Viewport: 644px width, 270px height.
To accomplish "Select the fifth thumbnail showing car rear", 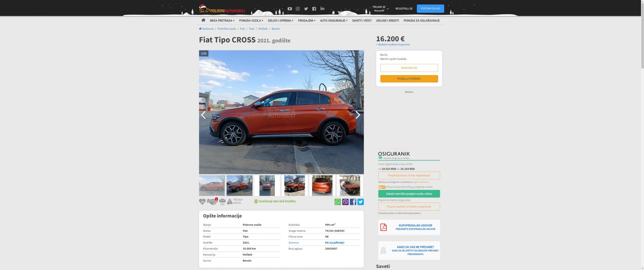I will 322,186.
